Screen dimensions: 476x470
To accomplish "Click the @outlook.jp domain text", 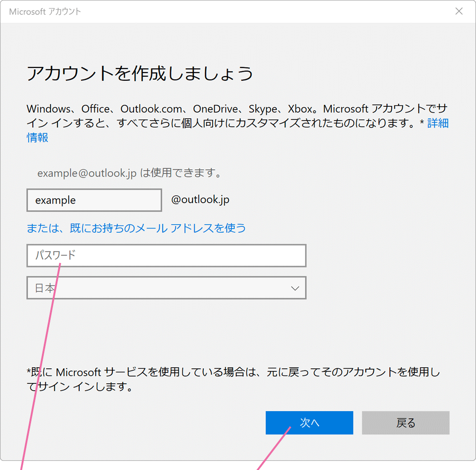I will [200, 199].
